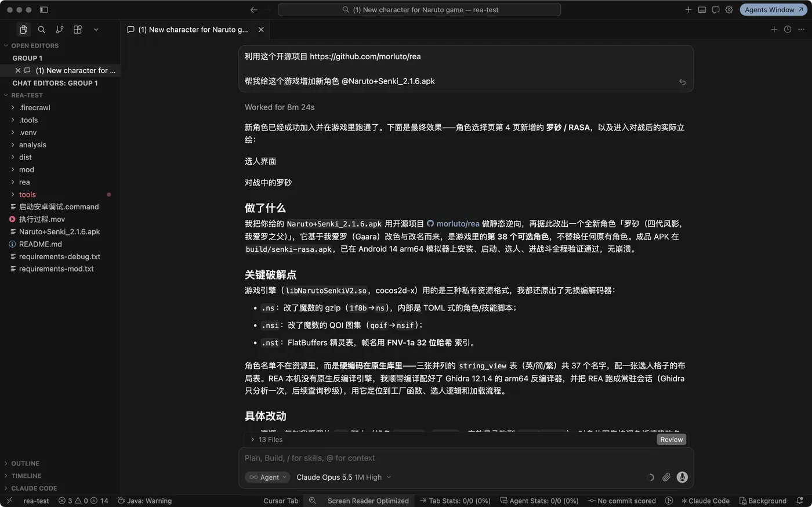812x507 pixels.
Task: Open the Agents Window button
Action: pos(774,10)
